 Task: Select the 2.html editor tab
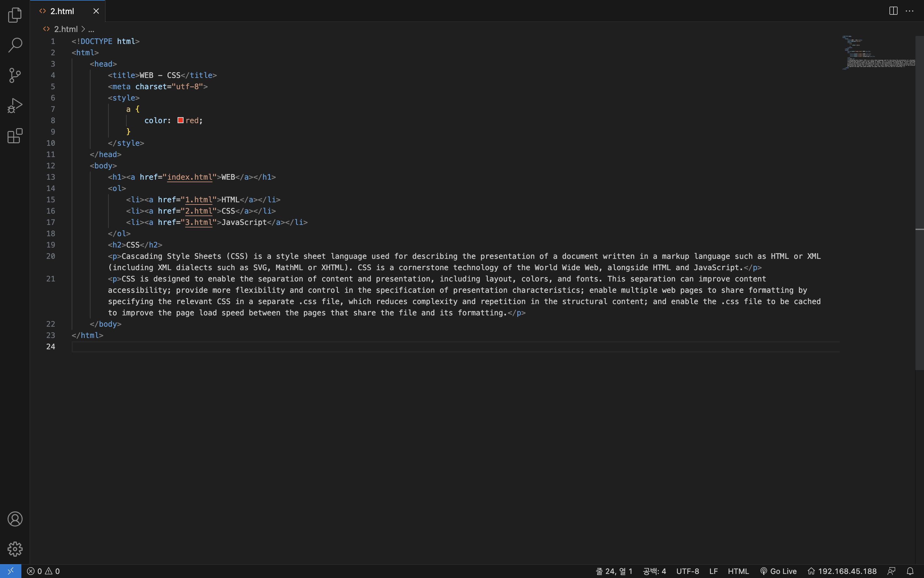[62, 11]
